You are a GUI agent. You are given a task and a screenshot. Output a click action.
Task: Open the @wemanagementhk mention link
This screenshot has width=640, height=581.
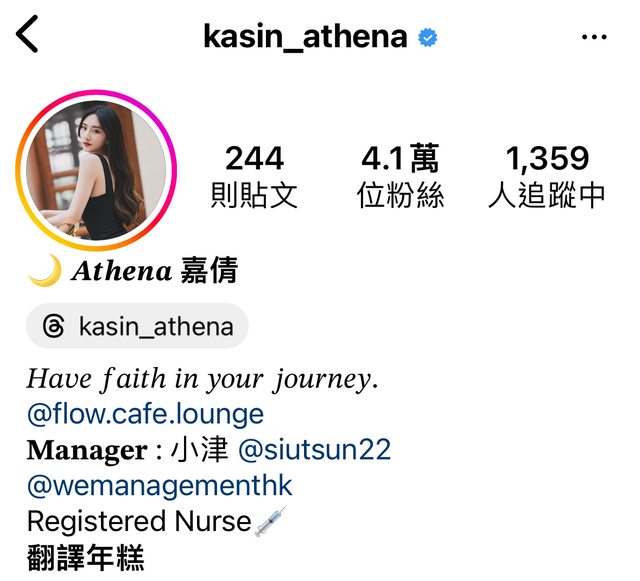[x=159, y=485]
